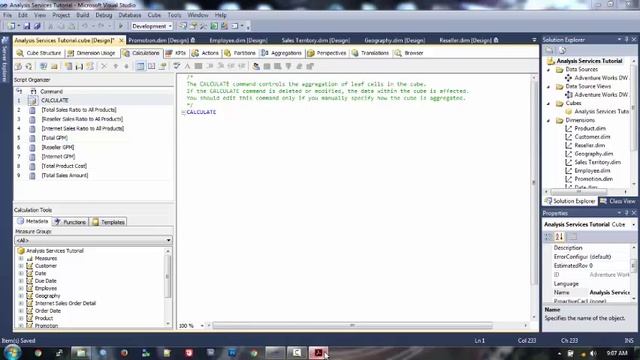Open the Chrome icon beside the Start orb
The height and width of the screenshot is (360, 640).
38,353
